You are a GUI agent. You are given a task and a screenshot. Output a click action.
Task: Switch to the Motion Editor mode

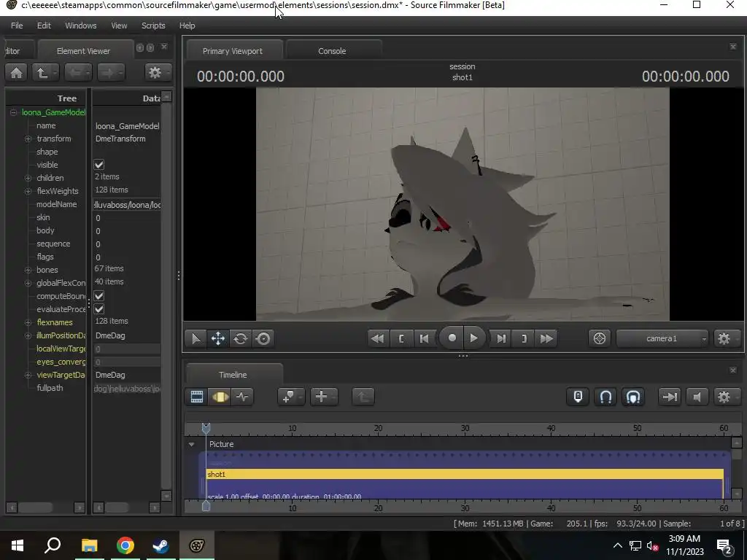coord(220,397)
